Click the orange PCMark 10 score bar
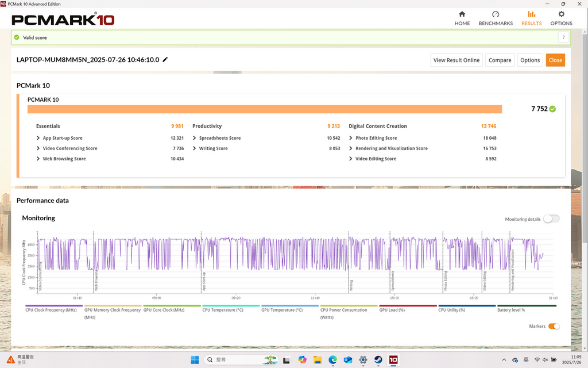This screenshot has height=368, width=588. point(264,109)
